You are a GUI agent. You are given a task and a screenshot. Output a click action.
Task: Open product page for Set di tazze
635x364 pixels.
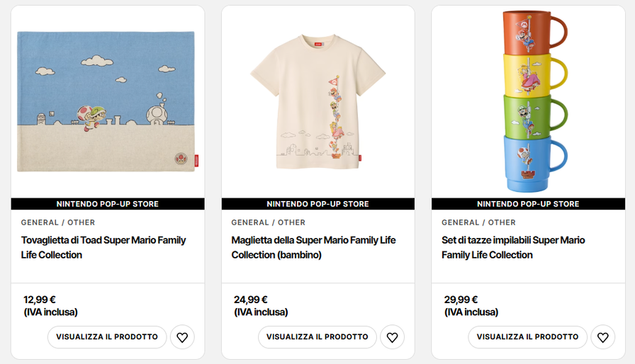coord(528,337)
